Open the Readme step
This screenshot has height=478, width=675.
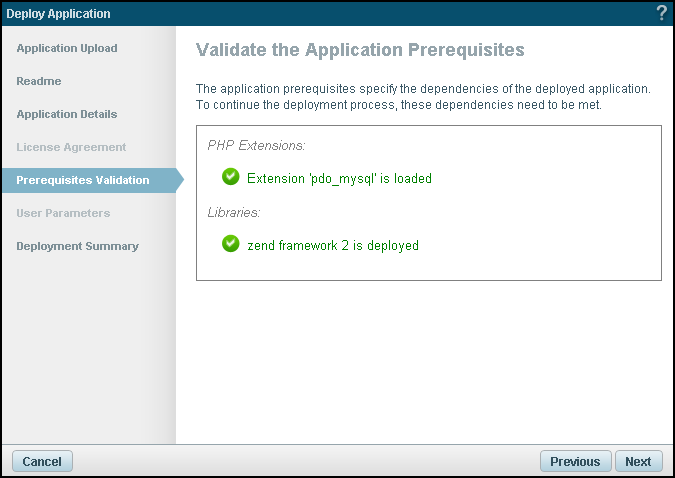[x=39, y=81]
